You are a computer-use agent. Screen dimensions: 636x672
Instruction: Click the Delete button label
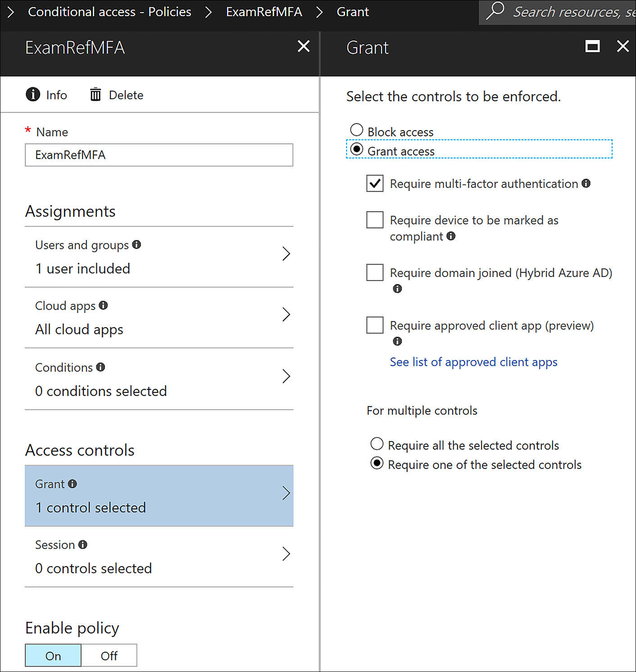coord(126,95)
